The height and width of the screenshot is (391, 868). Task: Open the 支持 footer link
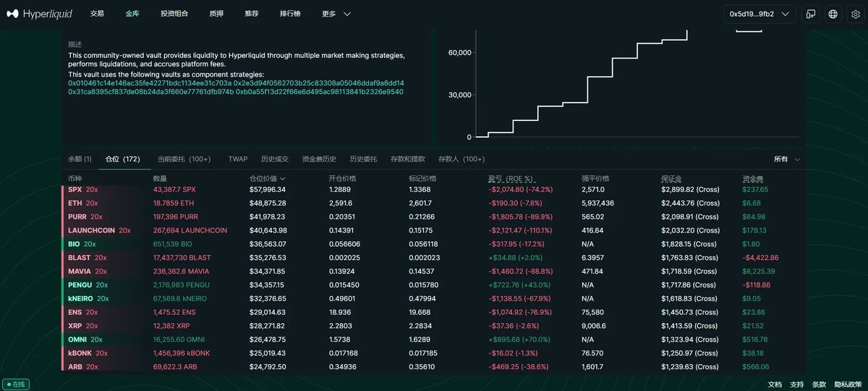796,384
